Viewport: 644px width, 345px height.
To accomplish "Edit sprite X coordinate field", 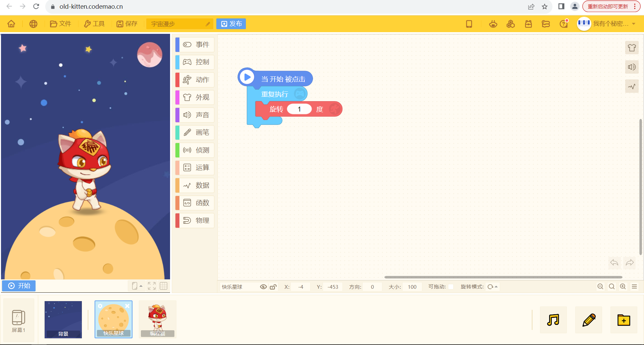I will coord(301,287).
